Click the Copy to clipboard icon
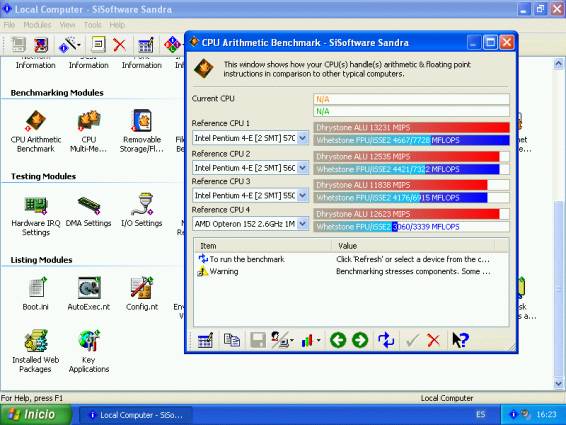 coord(231,340)
